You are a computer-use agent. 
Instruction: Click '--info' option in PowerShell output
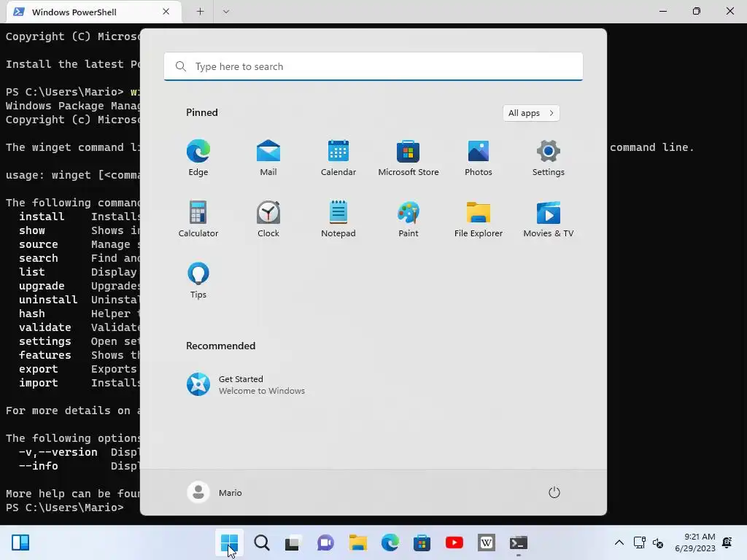(38, 466)
